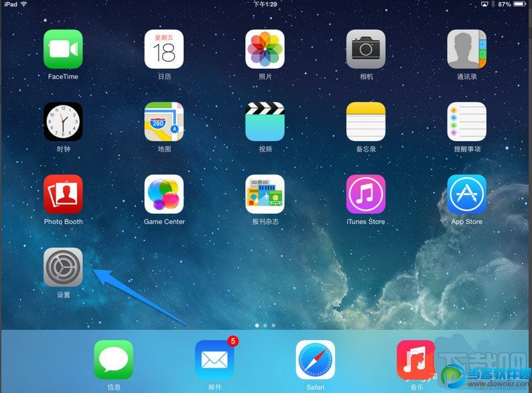Image resolution: width=532 pixels, height=393 pixels.
Task: Open the Contacts app
Action: click(x=467, y=49)
